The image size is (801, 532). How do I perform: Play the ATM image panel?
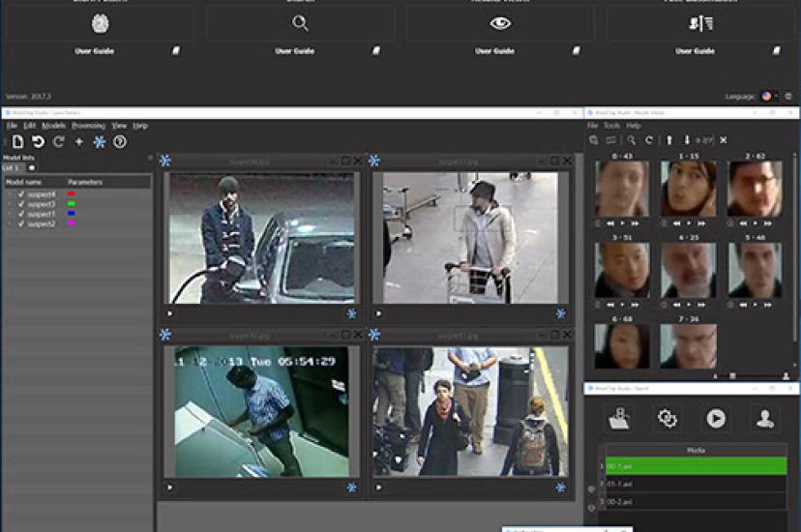point(170,488)
